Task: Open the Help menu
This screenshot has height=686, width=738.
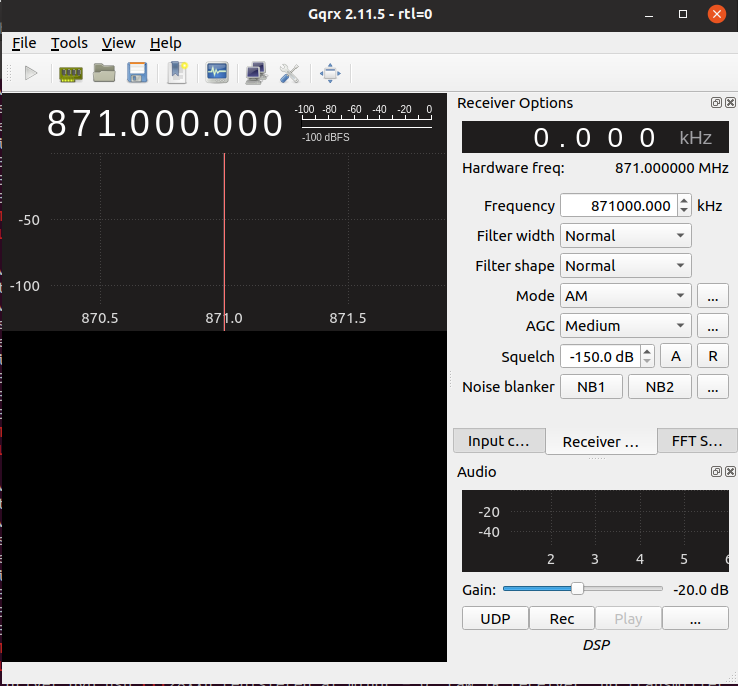Action: tap(166, 43)
